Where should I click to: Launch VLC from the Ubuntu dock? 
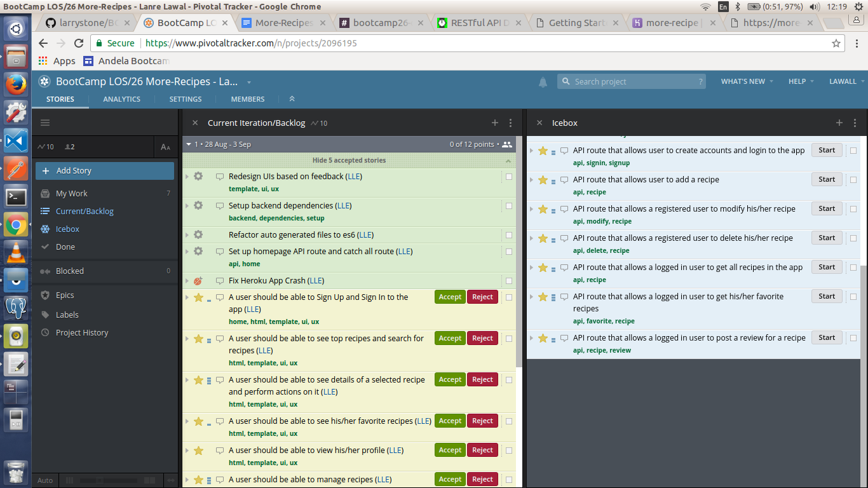[x=16, y=252]
